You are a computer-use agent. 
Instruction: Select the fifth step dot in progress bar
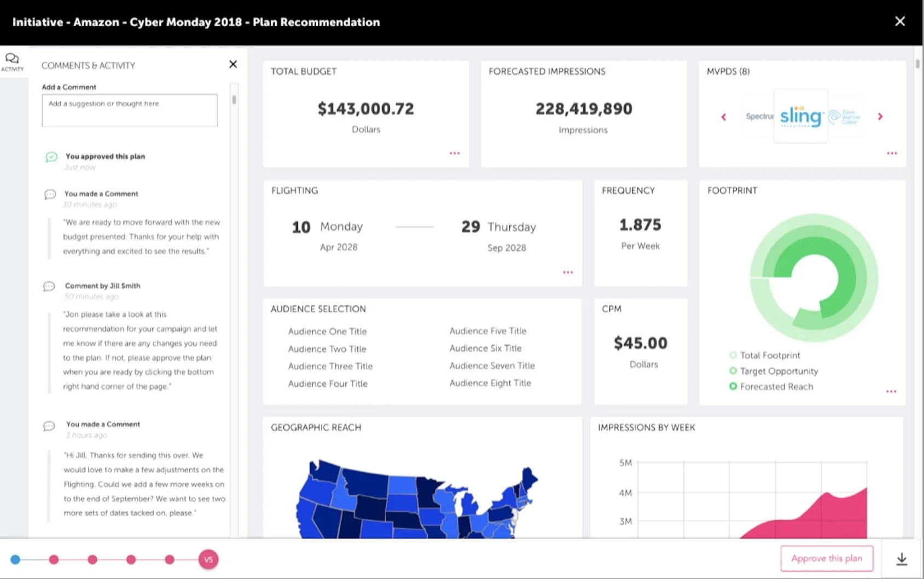pyautogui.click(x=170, y=559)
